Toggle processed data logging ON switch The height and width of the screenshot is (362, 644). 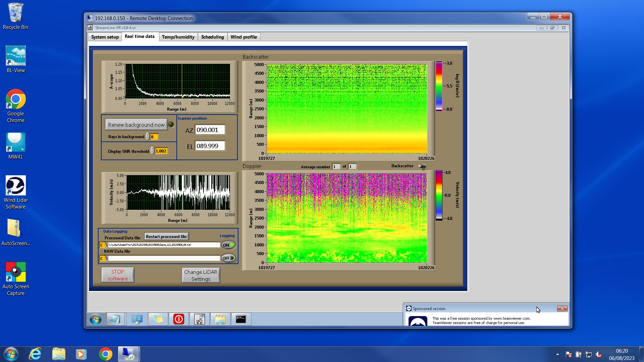(x=228, y=245)
